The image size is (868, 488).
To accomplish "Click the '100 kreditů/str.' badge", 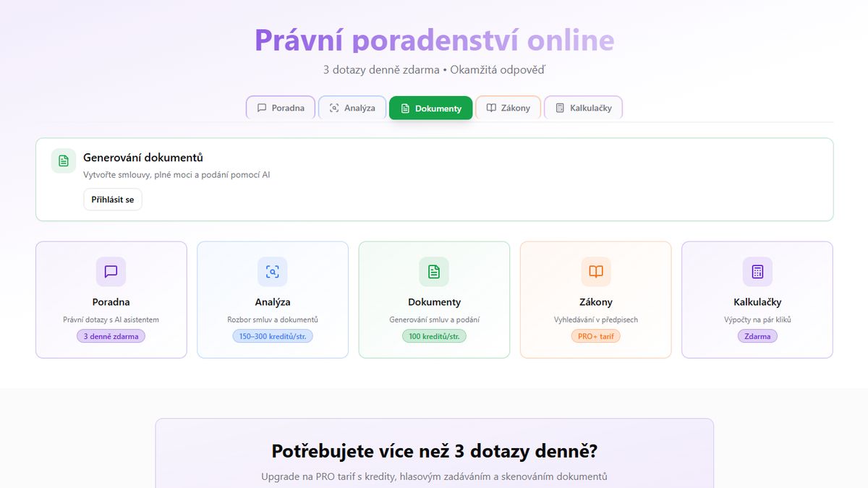I will (434, 336).
